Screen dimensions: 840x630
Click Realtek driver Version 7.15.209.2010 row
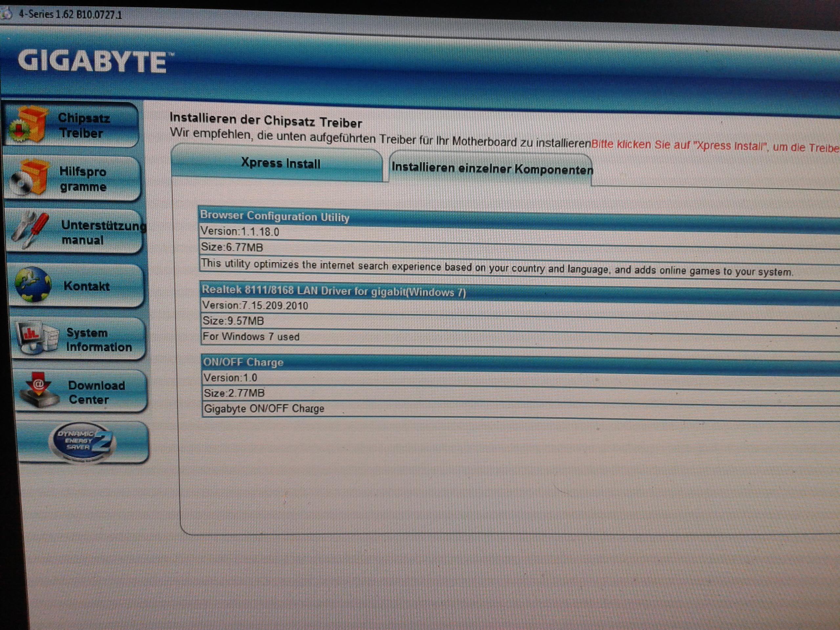coord(255,306)
